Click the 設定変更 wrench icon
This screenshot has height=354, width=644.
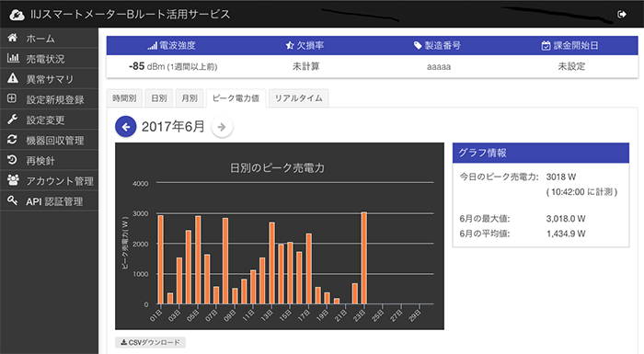[12, 120]
